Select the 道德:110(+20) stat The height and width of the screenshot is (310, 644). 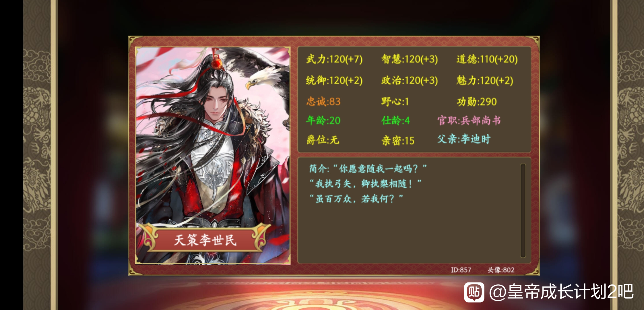[x=487, y=59]
